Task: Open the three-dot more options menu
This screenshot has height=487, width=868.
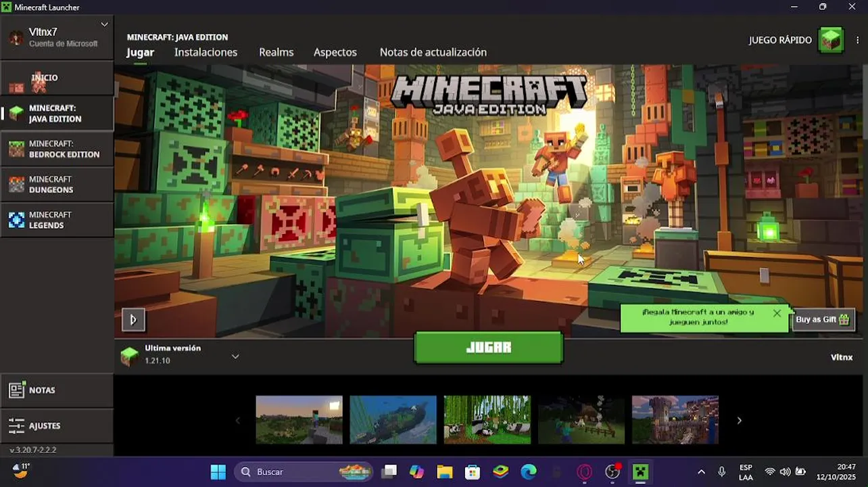Action: point(858,41)
